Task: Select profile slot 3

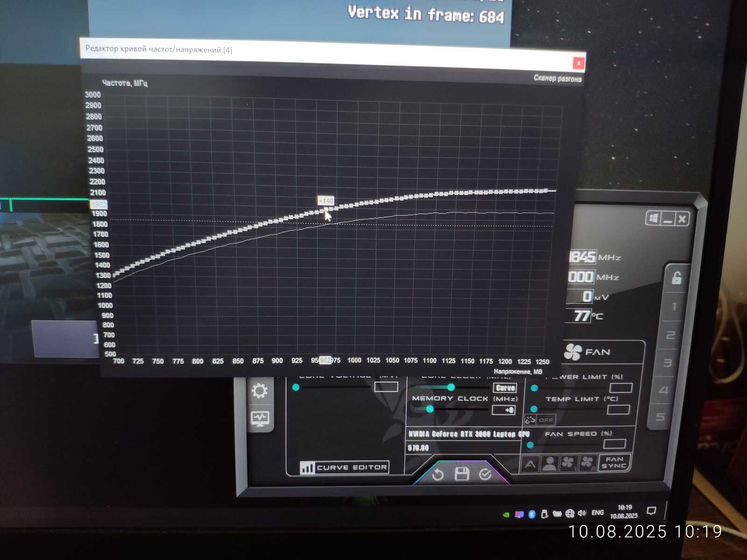Action: [x=667, y=363]
